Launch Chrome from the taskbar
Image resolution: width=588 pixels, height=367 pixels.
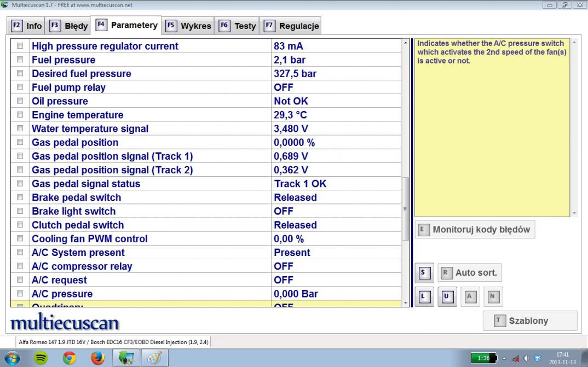[70, 358]
